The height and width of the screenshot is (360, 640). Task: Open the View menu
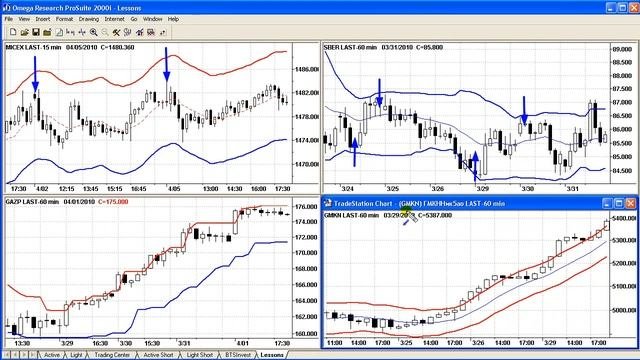click(24, 19)
